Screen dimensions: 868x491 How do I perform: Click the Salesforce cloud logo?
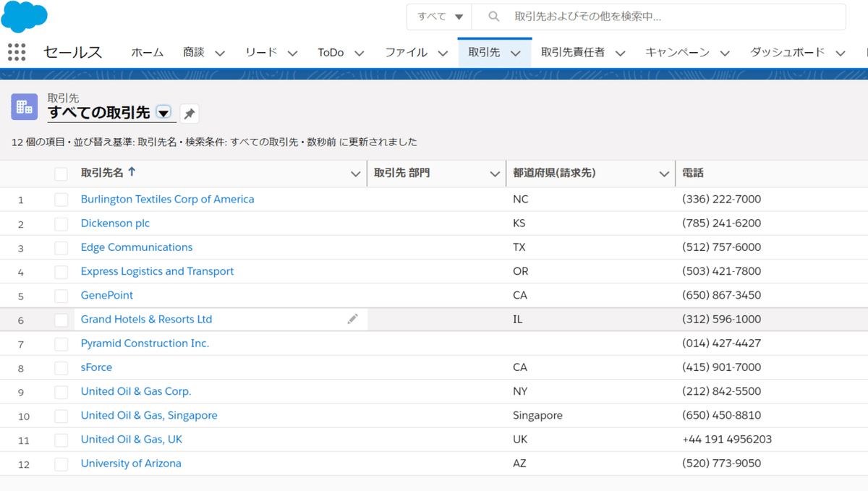pos(24,16)
